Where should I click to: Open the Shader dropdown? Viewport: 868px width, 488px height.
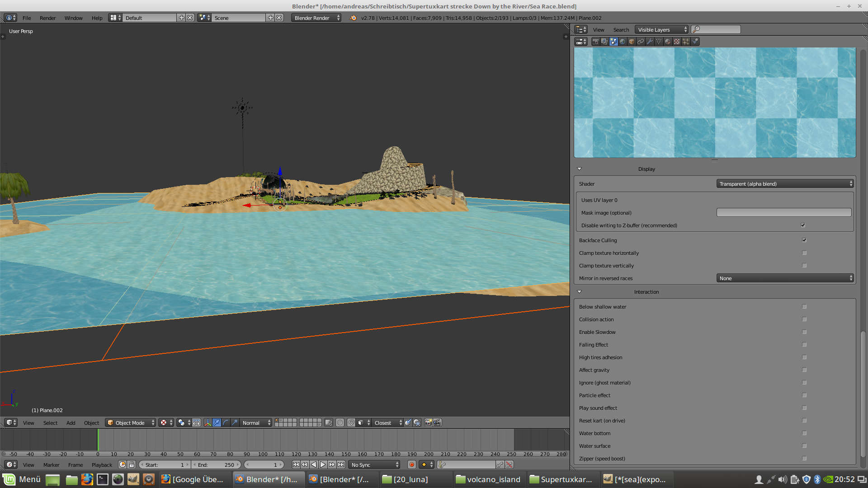[x=785, y=183]
